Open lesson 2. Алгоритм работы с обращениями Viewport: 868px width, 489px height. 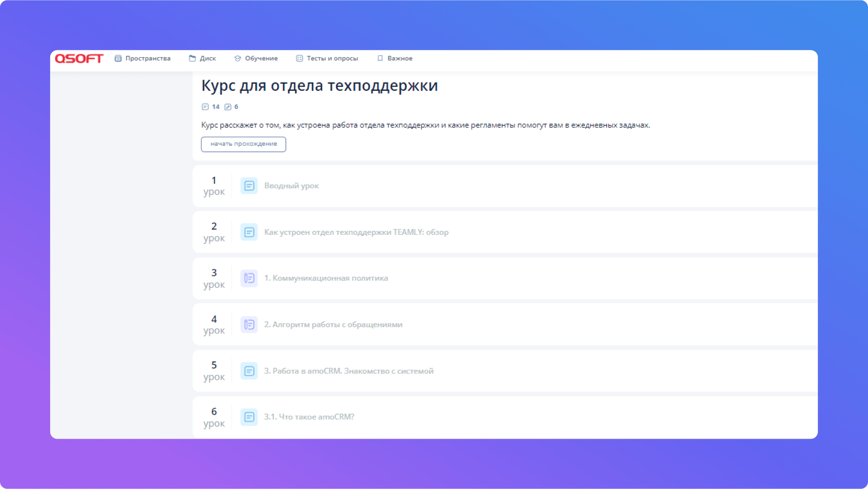point(505,325)
